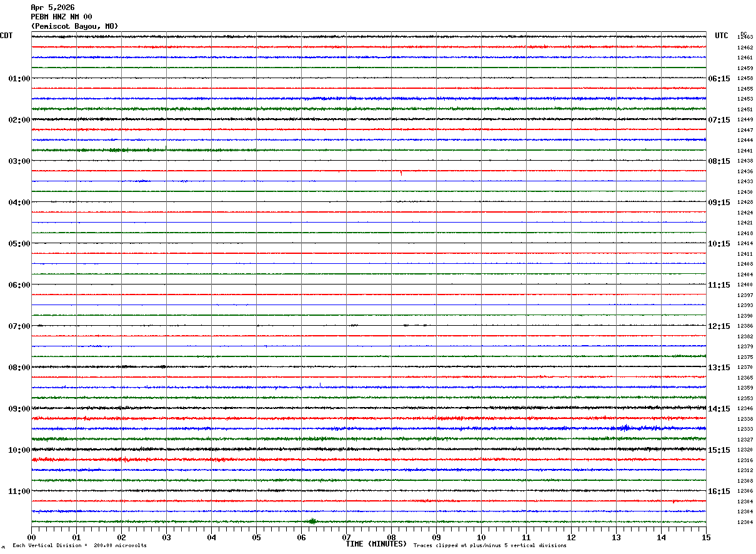This screenshot has height=554, width=756.
Task: Click the DC offset value '12338'
Action: [745, 419]
